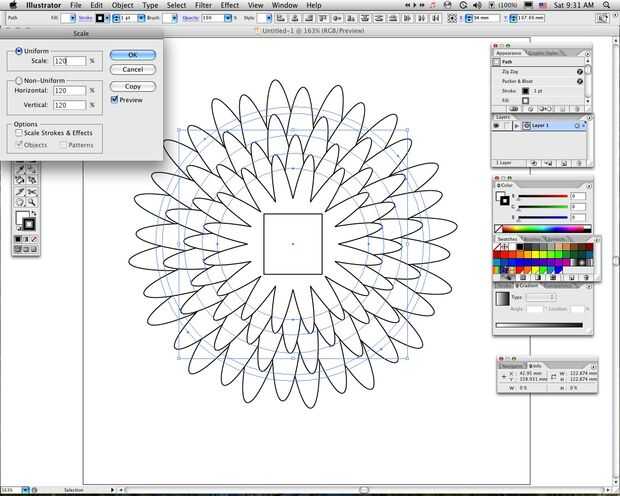Switch to the Appearance tab

(508, 53)
